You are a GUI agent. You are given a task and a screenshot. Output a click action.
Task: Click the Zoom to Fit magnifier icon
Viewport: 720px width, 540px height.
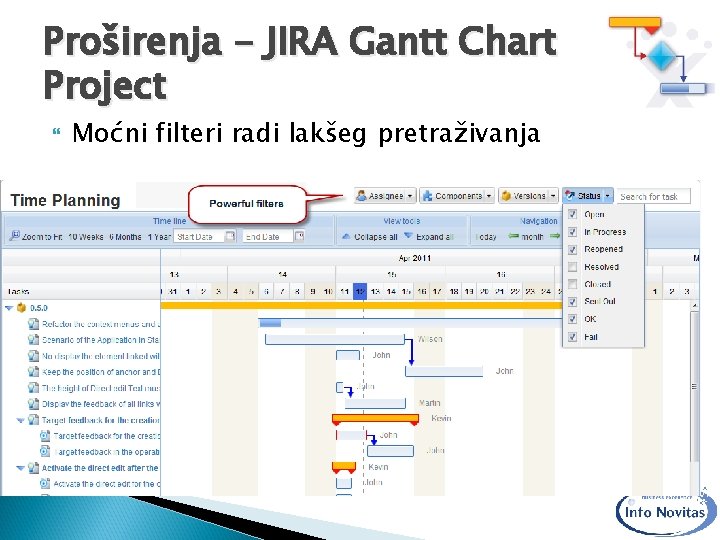coord(14,236)
